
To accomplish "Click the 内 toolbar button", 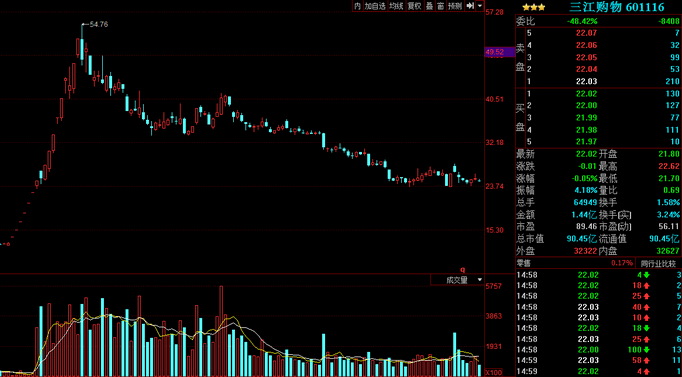I will click(358, 6).
